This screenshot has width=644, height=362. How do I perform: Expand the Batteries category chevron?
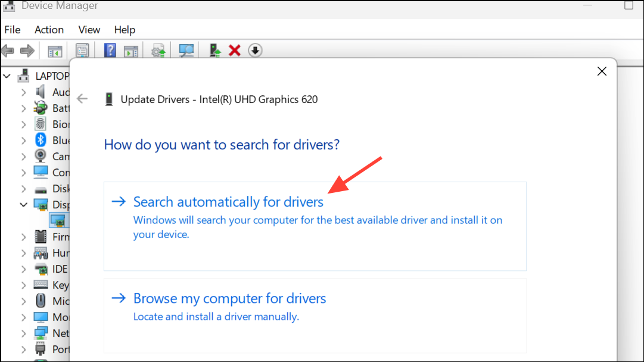23,108
